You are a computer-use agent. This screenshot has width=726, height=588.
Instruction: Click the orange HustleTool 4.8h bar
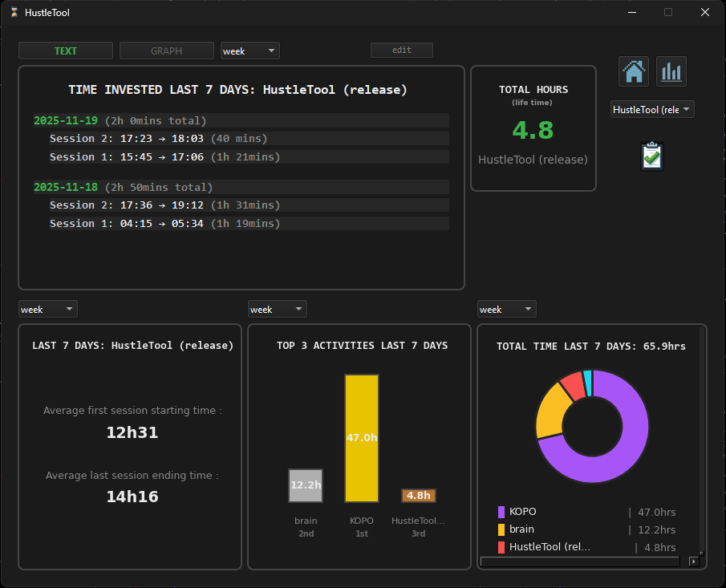(x=418, y=496)
